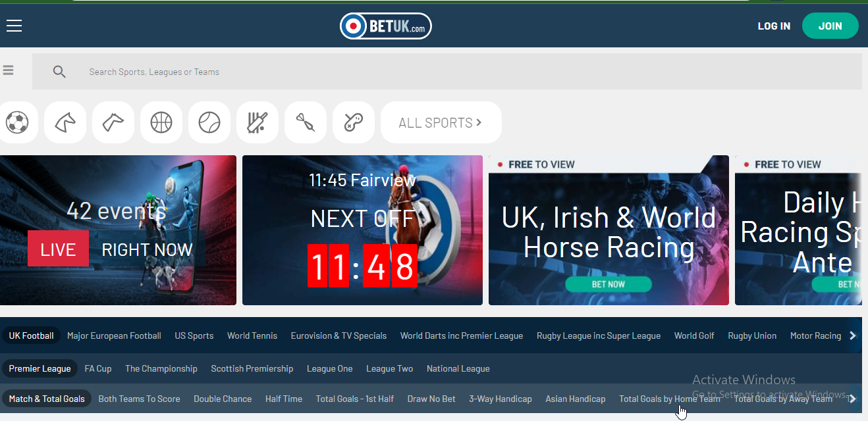This screenshot has width=868, height=421.
Task: Choose Both Teams To Score market
Action: (x=139, y=399)
